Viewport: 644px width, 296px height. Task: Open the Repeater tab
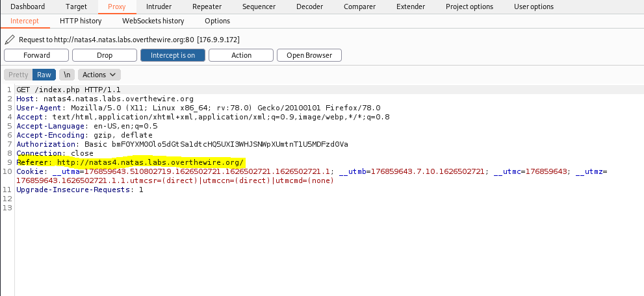(207, 6)
